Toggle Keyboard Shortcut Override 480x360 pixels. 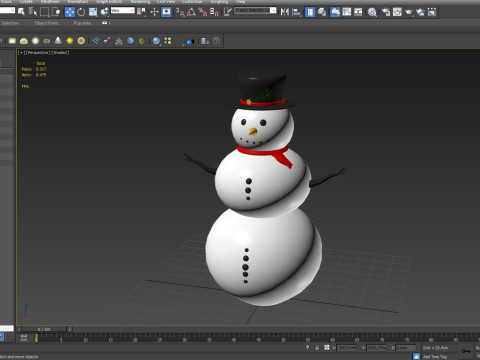pyautogui.click(x=166, y=12)
